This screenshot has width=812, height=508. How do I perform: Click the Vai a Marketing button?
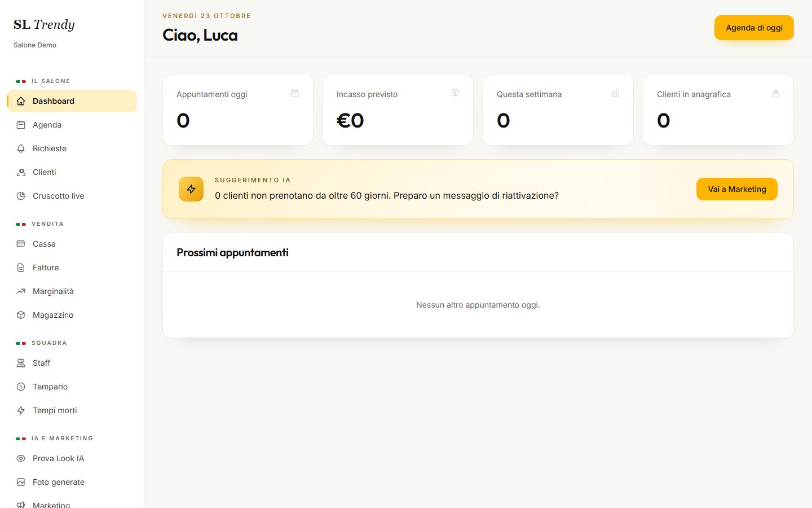pos(737,189)
